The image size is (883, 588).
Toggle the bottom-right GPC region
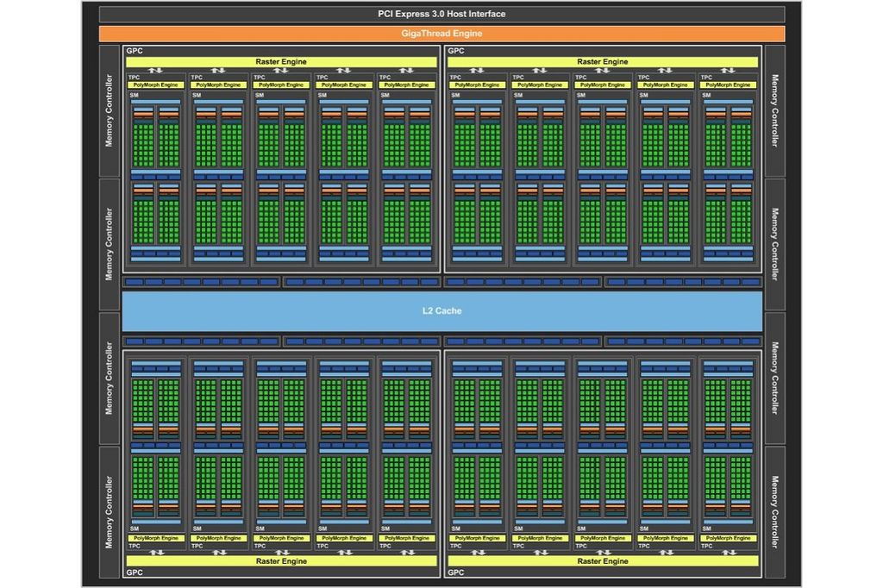coord(456,572)
